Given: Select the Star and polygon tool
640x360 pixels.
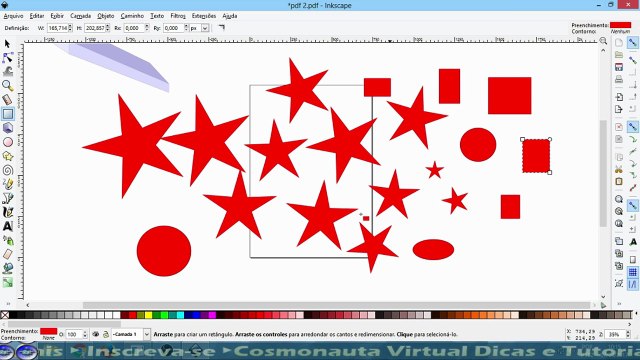Looking at the screenshot, I should point(7,156).
